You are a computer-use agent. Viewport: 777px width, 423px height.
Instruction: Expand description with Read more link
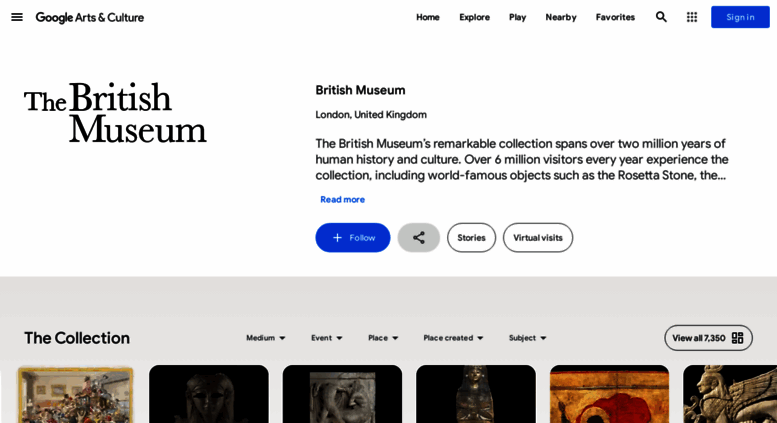[x=342, y=200]
